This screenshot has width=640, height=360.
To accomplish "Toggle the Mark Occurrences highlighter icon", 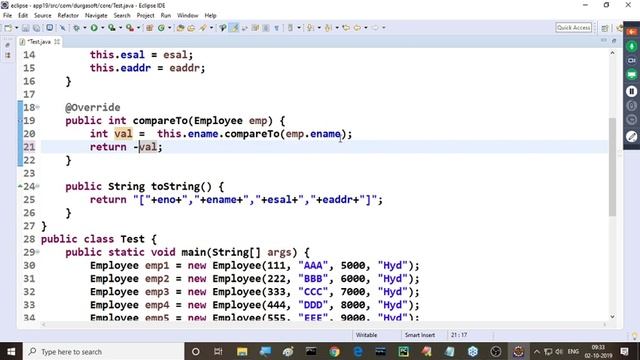I will click(x=234, y=28).
